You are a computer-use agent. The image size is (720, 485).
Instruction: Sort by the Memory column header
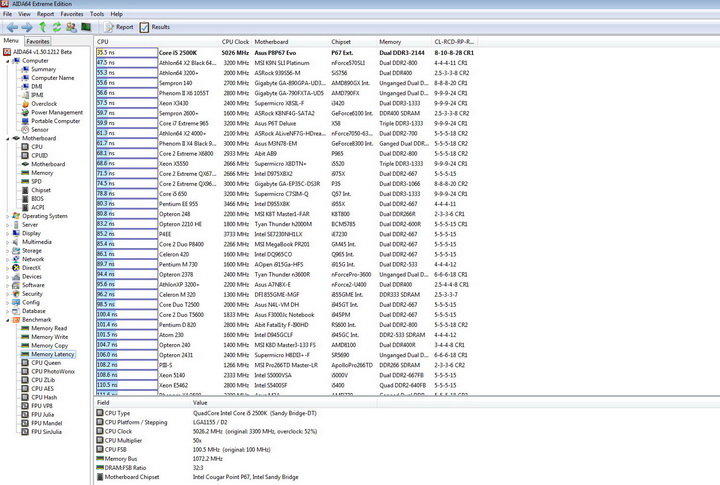pyautogui.click(x=404, y=42)
